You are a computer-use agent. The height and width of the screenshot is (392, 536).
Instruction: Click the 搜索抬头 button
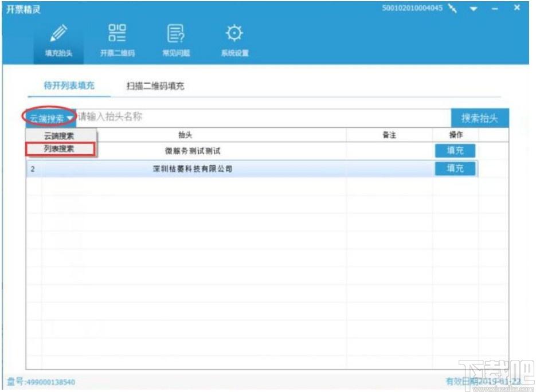(480, 118)
